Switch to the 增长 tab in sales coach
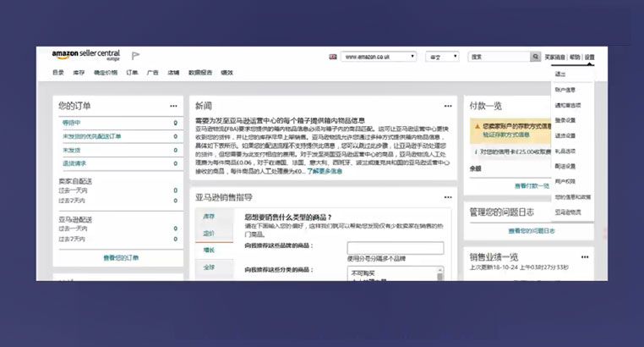The height and width of the screenshot is (347, 644). [x=209, y=250]
